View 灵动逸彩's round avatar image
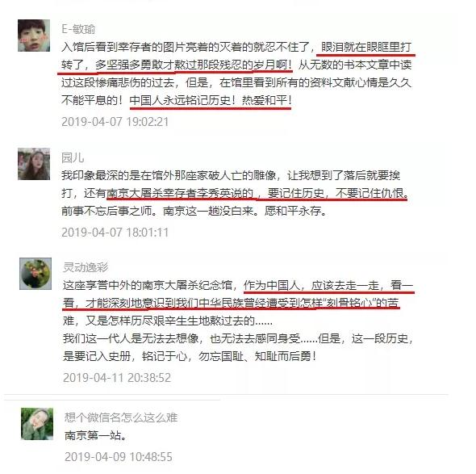The width and height of the screenshot is (476, 474). (x=35, y=274)
